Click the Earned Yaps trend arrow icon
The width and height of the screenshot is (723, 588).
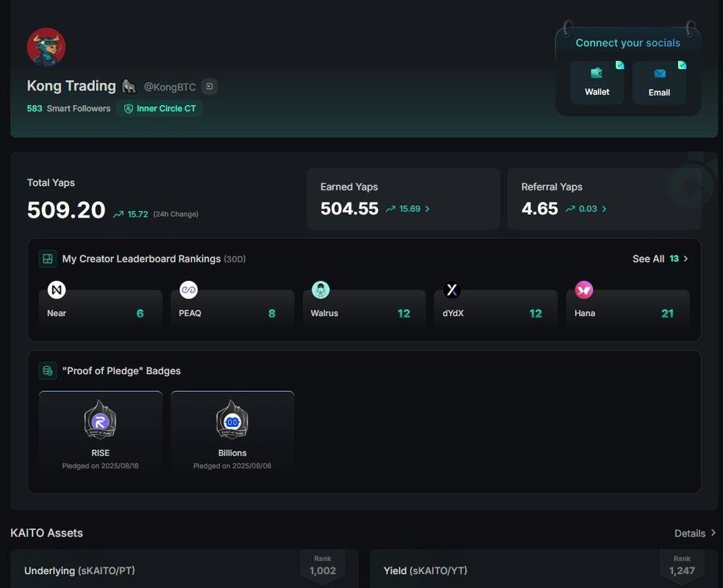(391, 209)
